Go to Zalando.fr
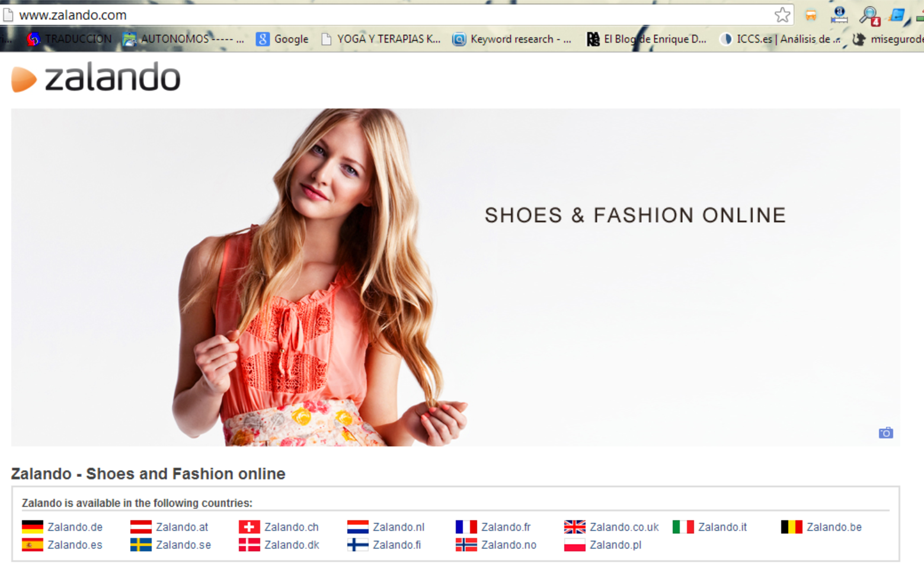This screenshot has height=573, width=924. click(x=506, y=527)
